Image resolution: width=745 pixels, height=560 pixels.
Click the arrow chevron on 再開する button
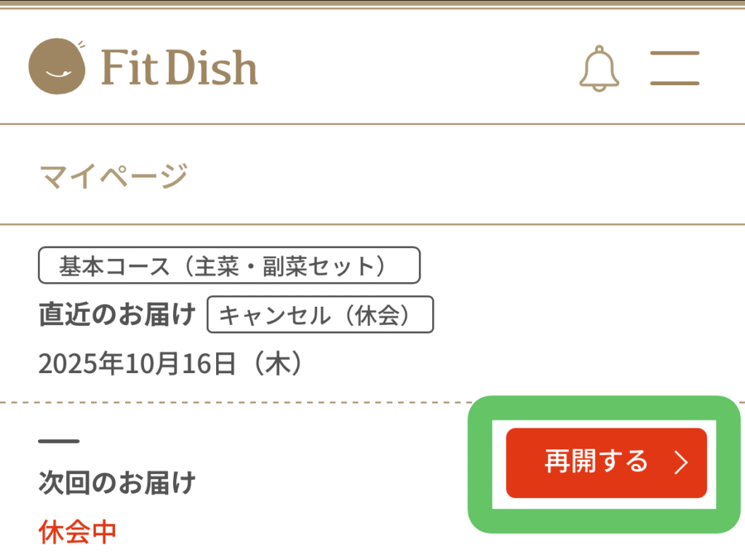coord(680,463)
